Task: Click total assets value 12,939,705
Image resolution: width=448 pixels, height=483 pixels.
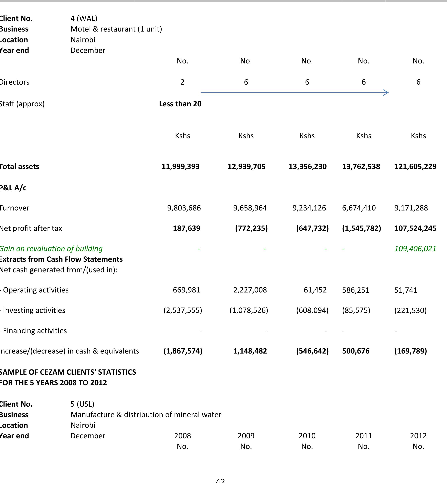Action: click(x=247, y=167)
